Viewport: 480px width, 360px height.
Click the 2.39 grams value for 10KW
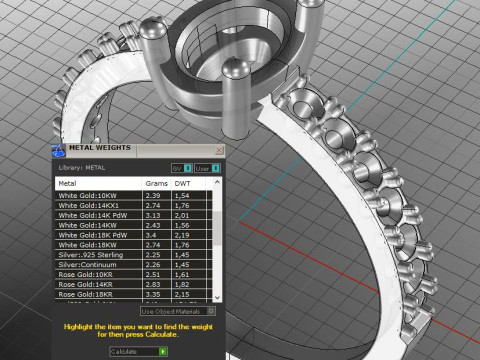point(153,196)
